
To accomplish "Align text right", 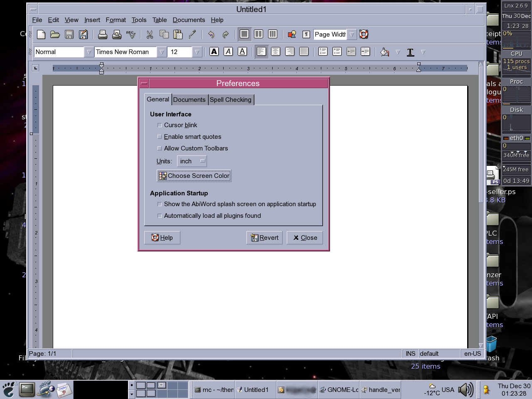I will pos(290,52).
